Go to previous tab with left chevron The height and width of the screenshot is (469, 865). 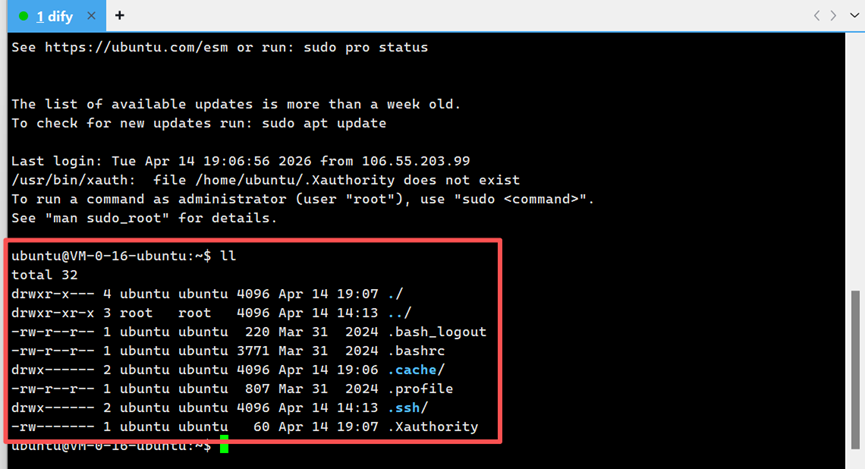816,15
